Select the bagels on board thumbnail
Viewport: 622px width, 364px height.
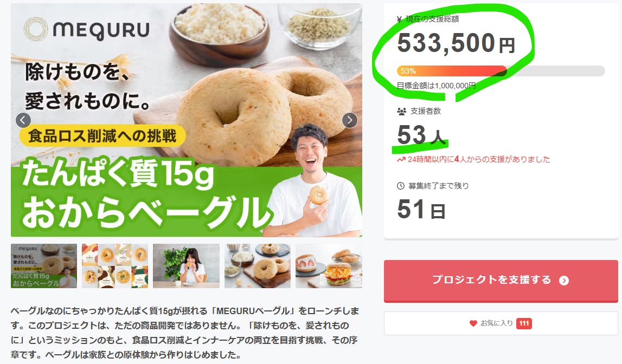(258, 266)
